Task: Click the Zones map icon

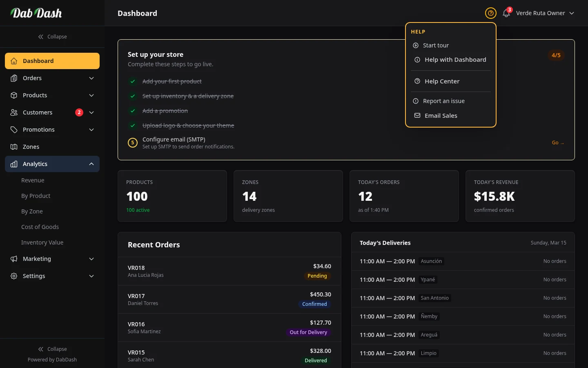Action: [x=14, y=146]
